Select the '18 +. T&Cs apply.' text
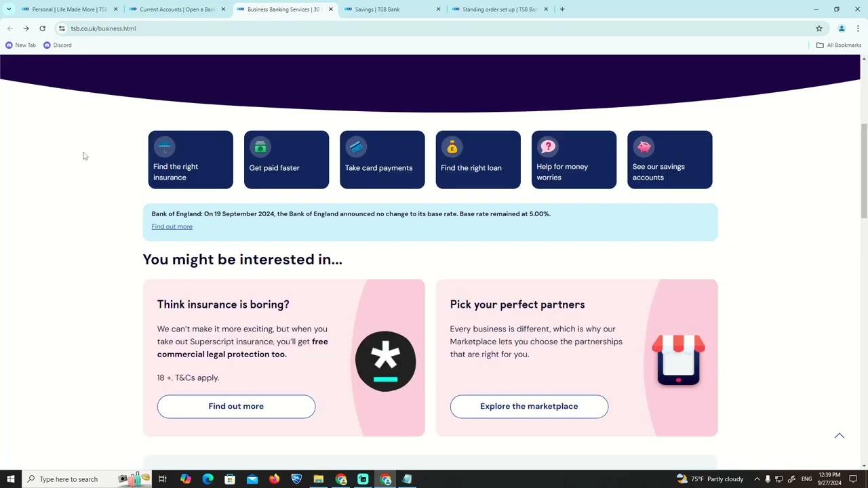The width and height of the screenshot is (868, 488). click(x=188, y=378)
